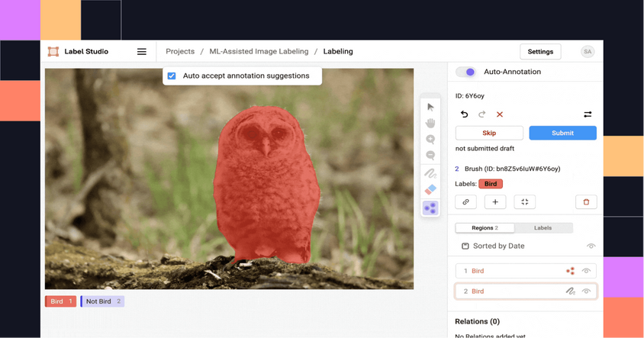This screenshot has height=338, width=644.
Task: Uncheck Auto accept annotation suggestions
Action: tap(172, 76)
